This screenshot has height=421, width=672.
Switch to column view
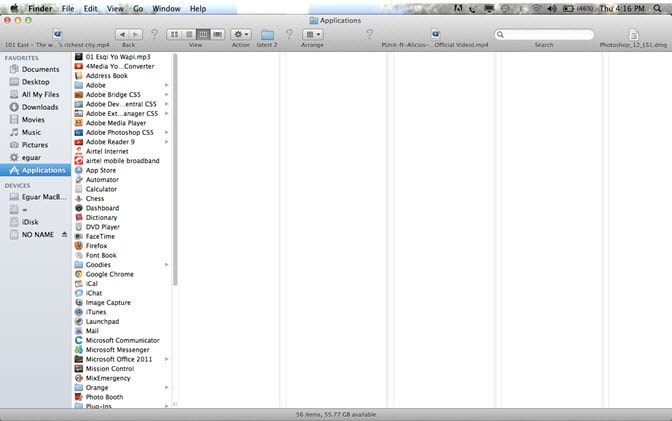click(x=203, y=34)
